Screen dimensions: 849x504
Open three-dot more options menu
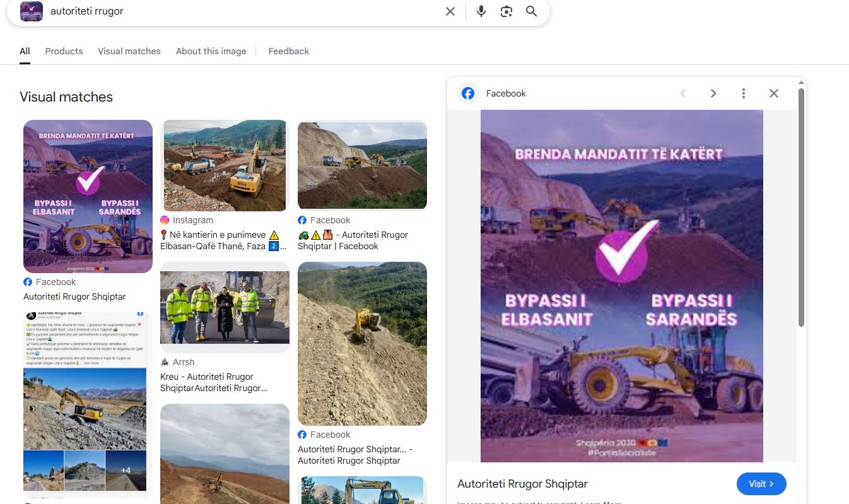point(744,93)
